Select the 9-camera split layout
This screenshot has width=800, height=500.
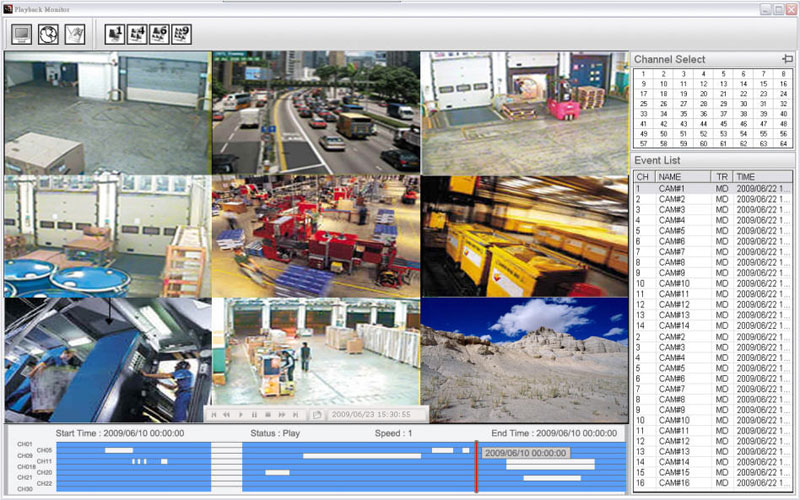181,33
